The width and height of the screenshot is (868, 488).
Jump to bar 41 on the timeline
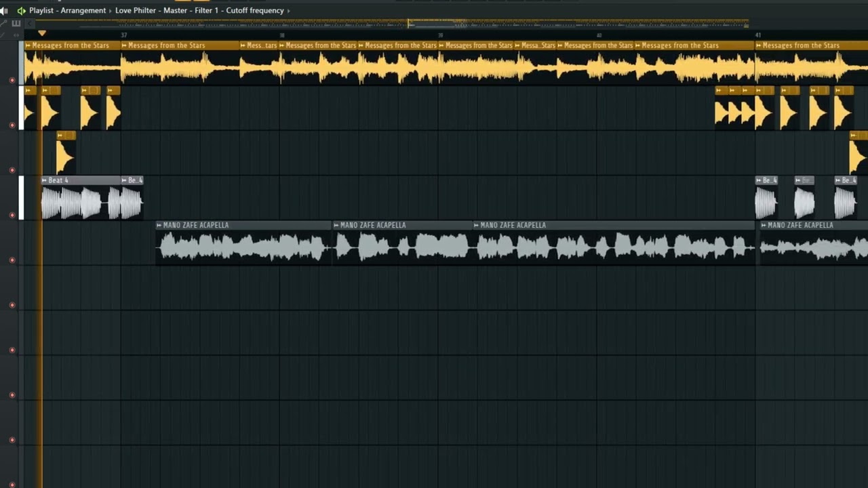point(757,35)
